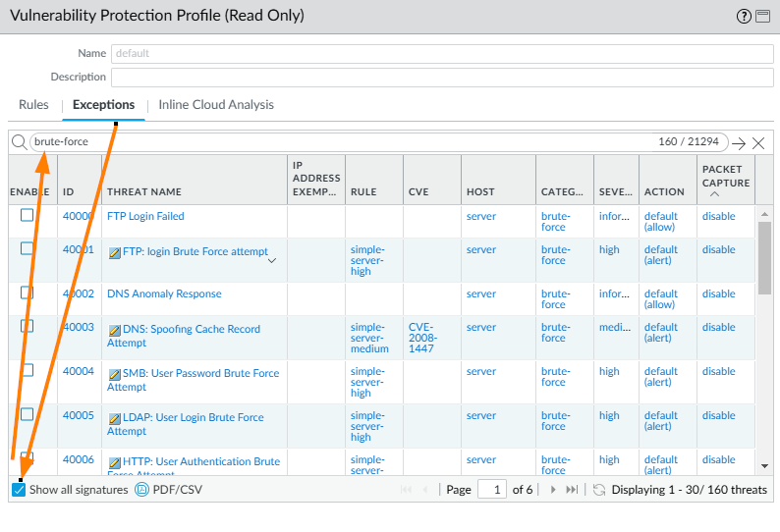Apply filter with the arrow icon
The width and height of the screenshot is (780, 532).
pyautogui.click(x=739, y=143)
